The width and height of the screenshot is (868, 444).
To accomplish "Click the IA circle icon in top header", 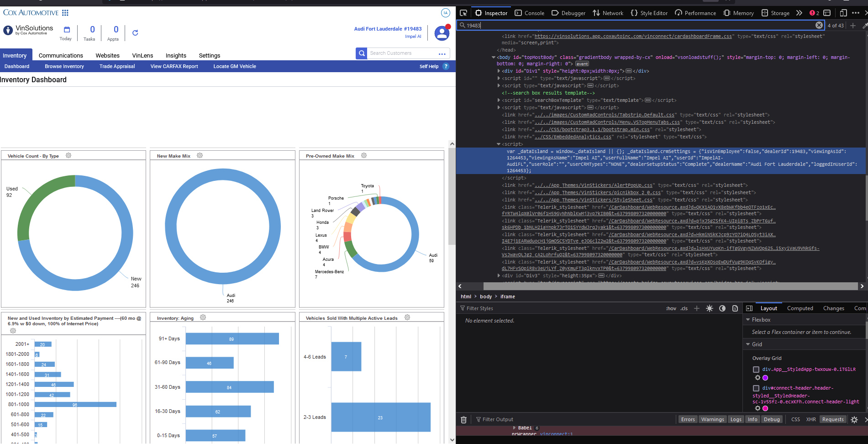I will (x=446, y=13).
